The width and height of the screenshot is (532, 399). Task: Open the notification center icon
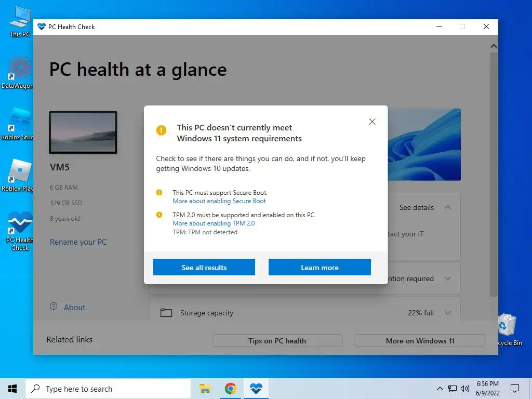(515, 389)
